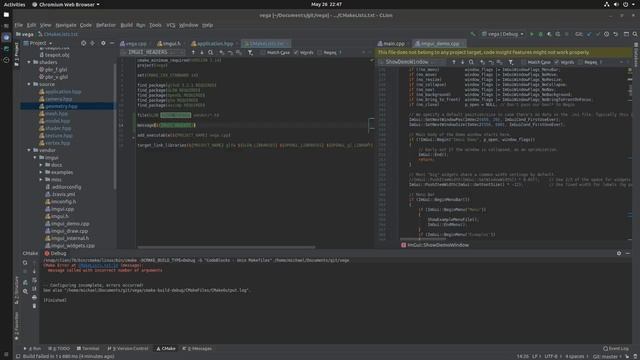Click the ShowDemoWindow search field
640x360 pixels.
coord(411,62)
